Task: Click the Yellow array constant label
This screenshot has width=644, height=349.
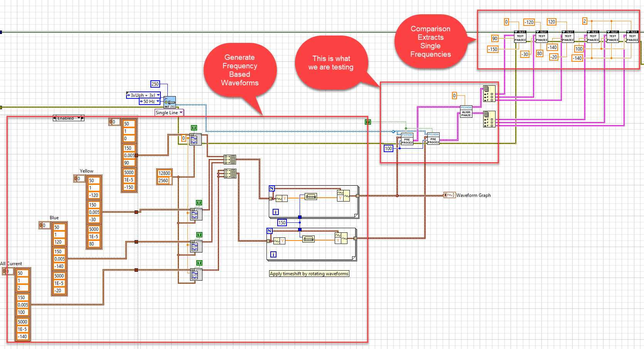Action: click(x=86, y=171)
